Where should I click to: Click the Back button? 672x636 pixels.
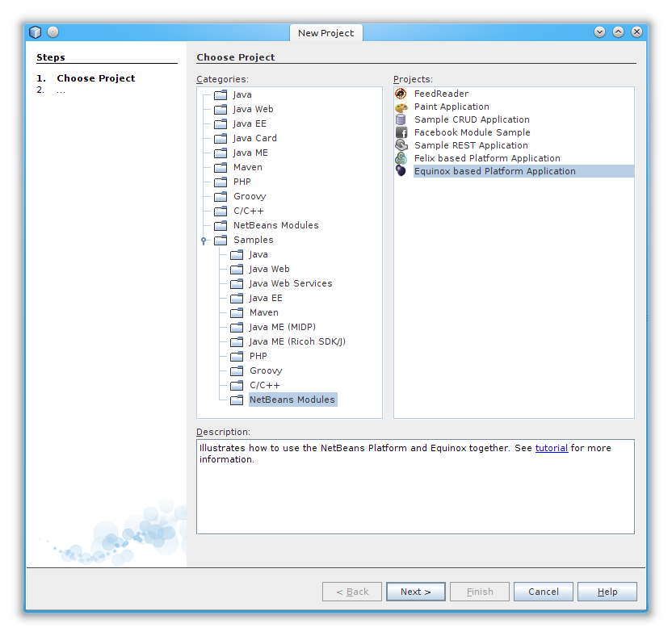[352, 592]
